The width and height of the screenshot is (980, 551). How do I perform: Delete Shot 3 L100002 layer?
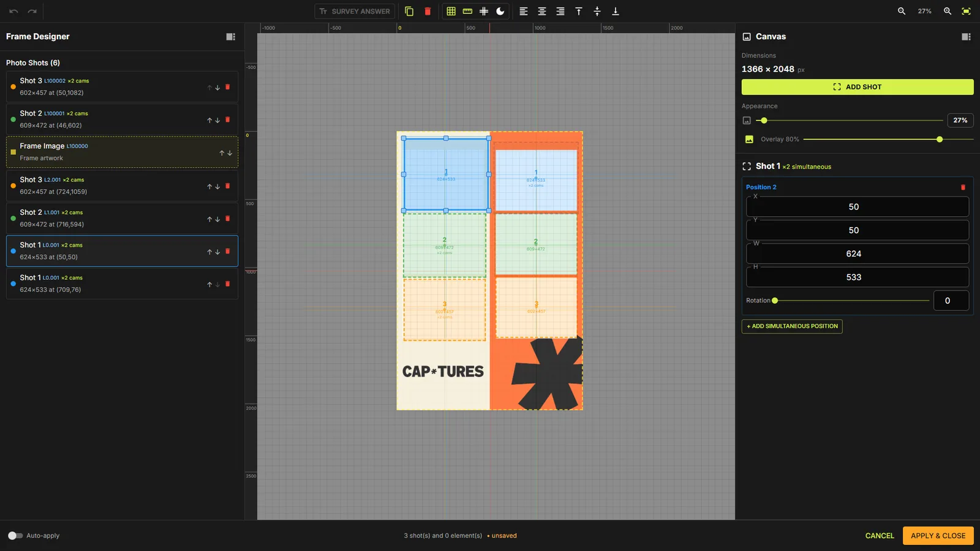(x=228, y=87)
